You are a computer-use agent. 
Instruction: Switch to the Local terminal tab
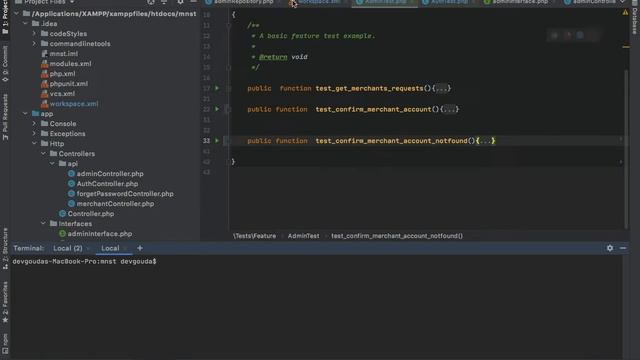point(110,248)
